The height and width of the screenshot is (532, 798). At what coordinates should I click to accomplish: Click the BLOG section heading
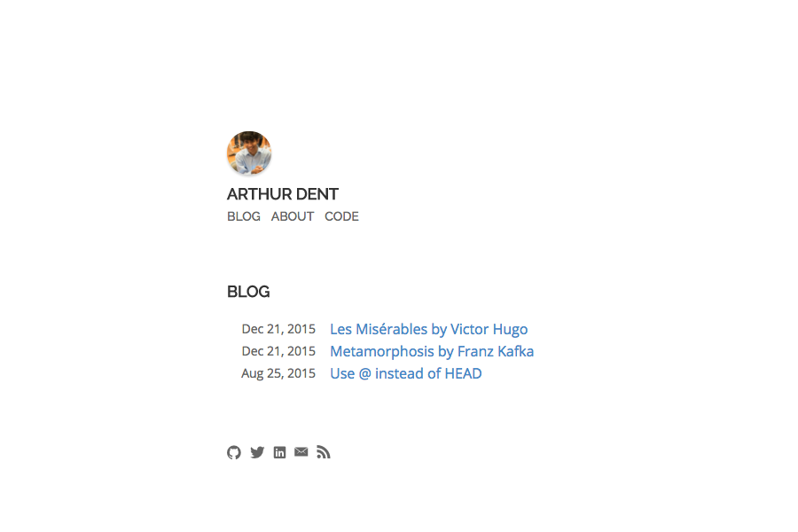(248, 292)
